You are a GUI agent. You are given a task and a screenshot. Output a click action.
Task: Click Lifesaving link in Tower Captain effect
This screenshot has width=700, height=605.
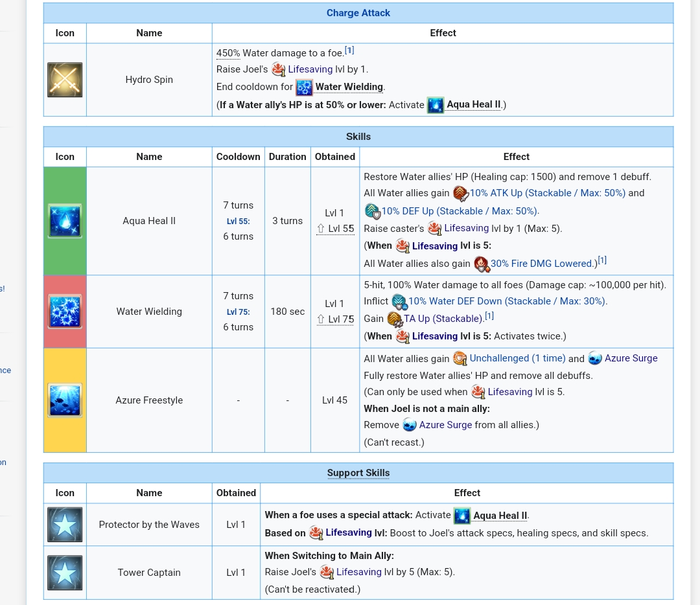(359, 572)
